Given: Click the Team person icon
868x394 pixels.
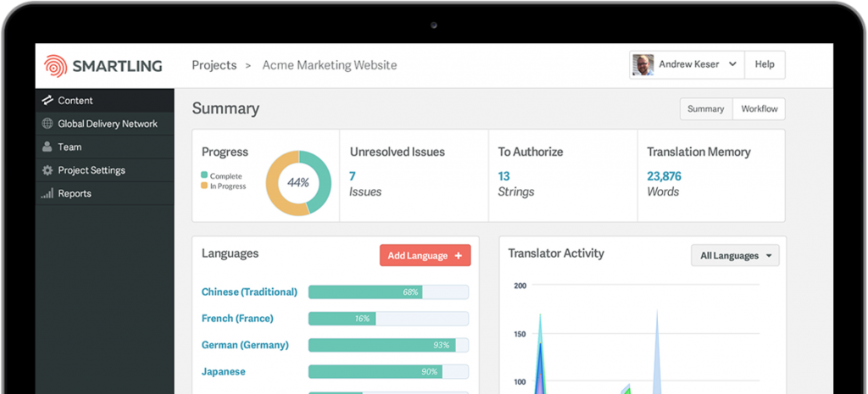Looking at the screenshot, I should tap(47, 147).
